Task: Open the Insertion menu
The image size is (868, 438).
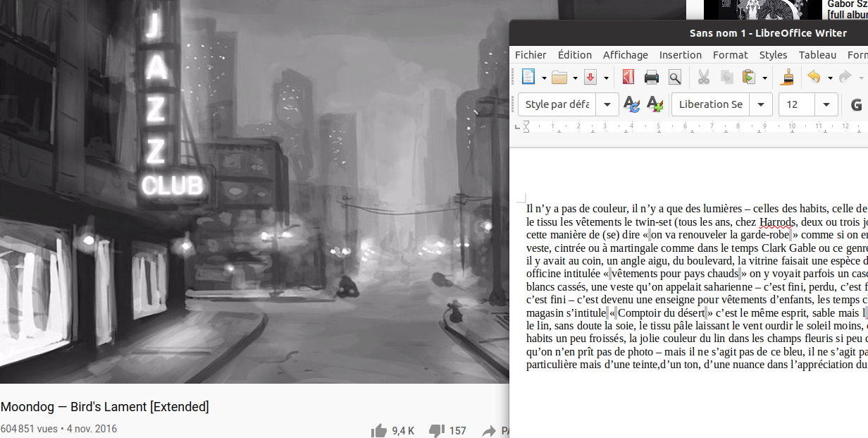Action: (680, 54)
